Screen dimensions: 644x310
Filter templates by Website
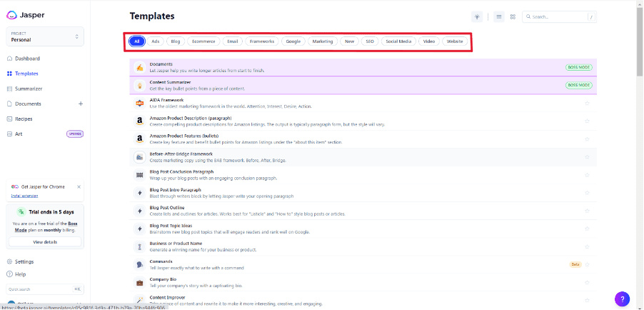pos(455,41)
